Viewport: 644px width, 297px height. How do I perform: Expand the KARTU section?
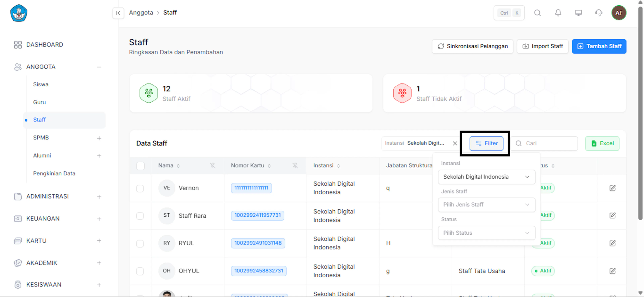tap(99, 241)
